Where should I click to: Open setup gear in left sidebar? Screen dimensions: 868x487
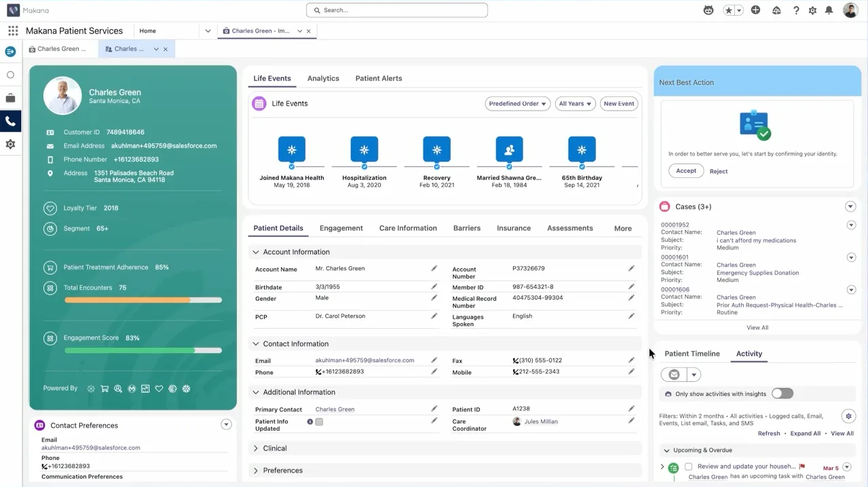click(10, 143)
